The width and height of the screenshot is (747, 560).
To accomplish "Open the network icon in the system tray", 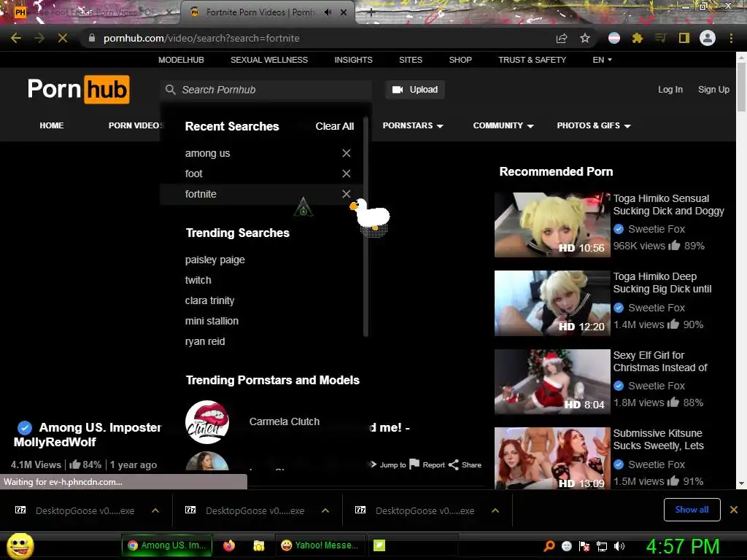I will pyautogui.click(x=602, y=546).
